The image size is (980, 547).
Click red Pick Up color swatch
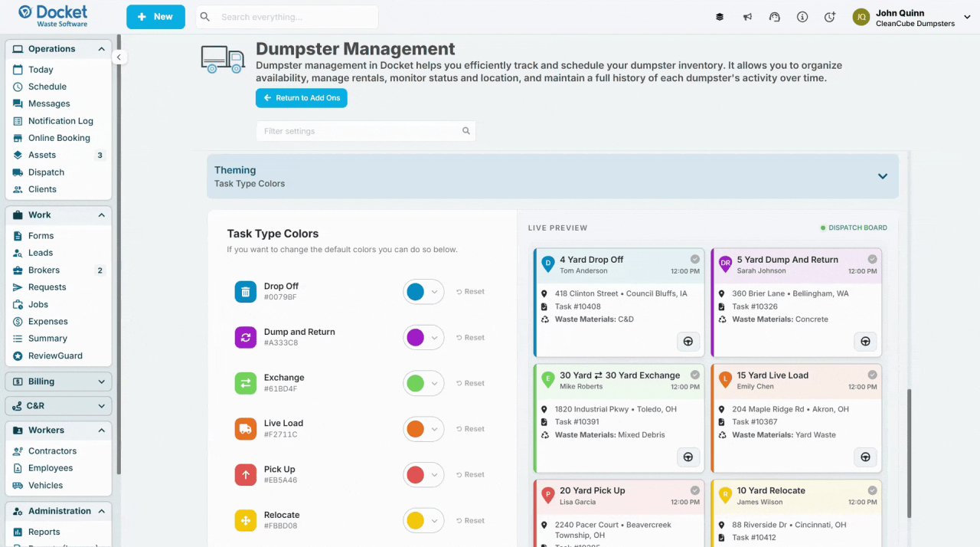point(416,475)
